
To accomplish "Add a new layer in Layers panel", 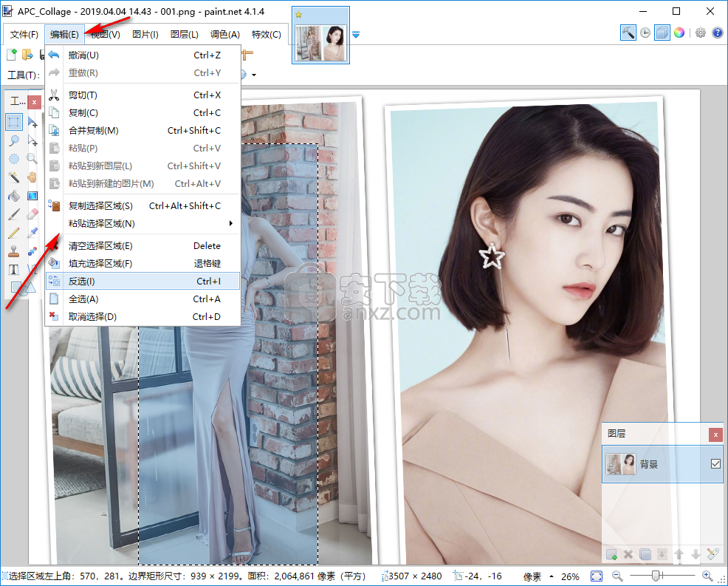I will [x=611, y=554].
